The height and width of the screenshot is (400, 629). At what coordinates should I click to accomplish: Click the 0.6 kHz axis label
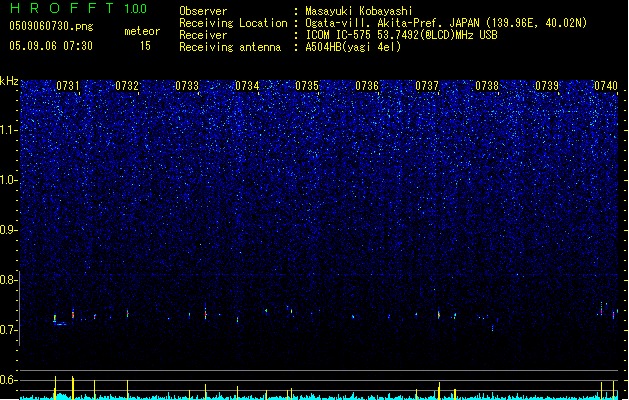8,380
